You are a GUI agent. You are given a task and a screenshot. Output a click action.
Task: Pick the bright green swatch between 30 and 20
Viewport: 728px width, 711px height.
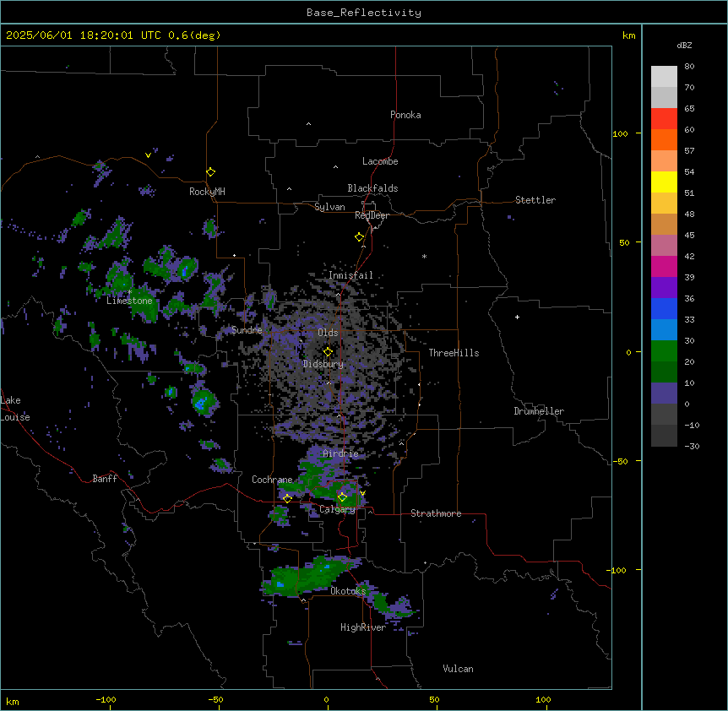(664, 351)
